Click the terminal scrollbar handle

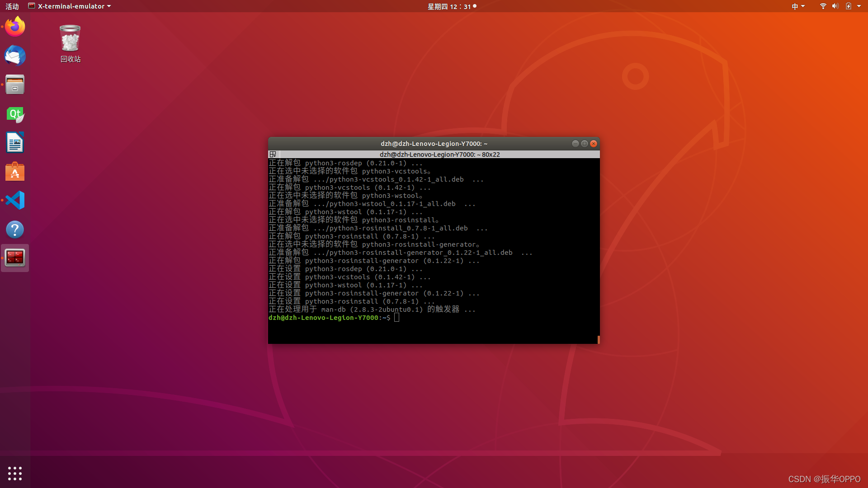[x=598, y=339]
